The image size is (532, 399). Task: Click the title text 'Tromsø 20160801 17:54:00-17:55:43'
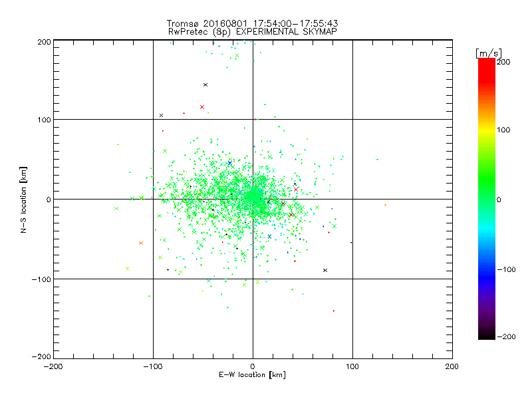point(252,23)
